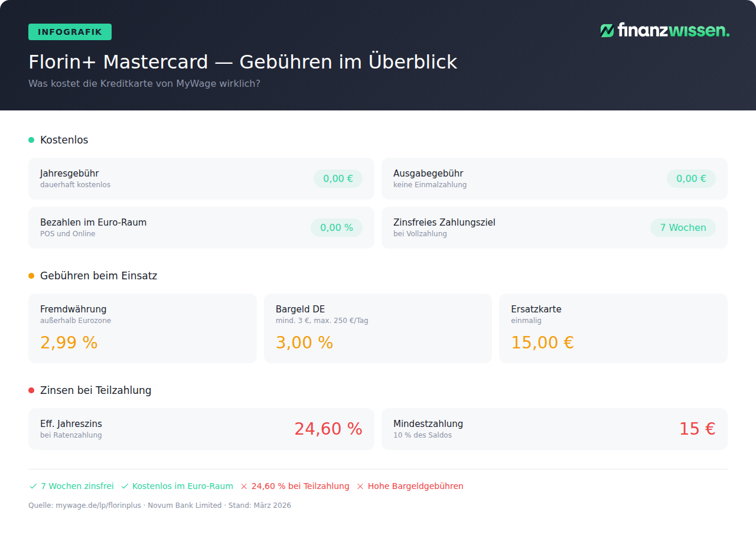The image size is (756, 538).
Task: Click the 7 Wochen zinsfrei summary text
Action: pyautogui.click(x=77, y=486)
